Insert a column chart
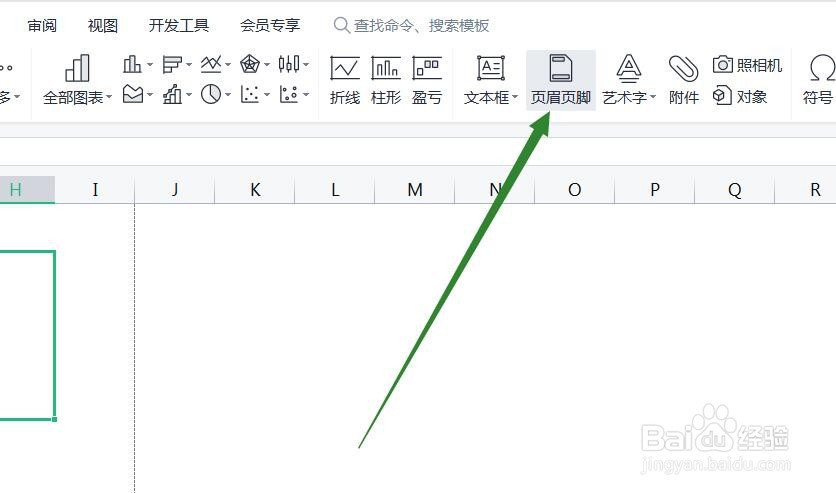The image size is (836, 493). tap(132, 64)
